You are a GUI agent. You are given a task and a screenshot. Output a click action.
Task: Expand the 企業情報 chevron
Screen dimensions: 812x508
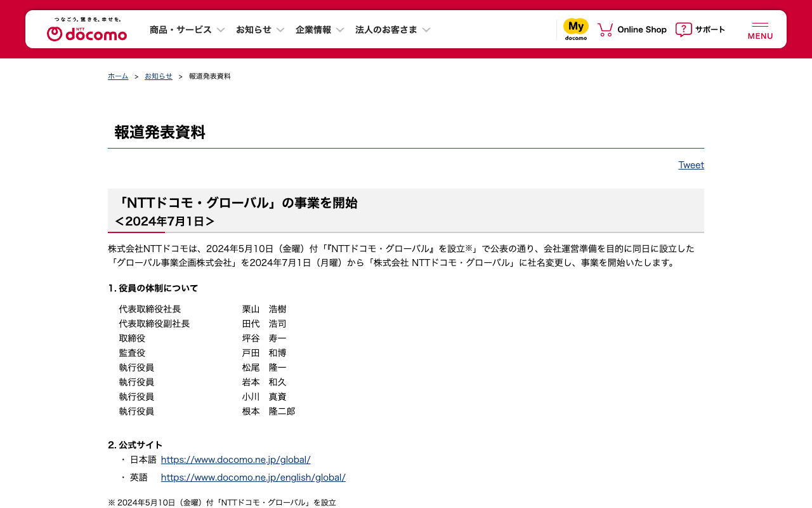pyautogui.click(x=340, y=30)
